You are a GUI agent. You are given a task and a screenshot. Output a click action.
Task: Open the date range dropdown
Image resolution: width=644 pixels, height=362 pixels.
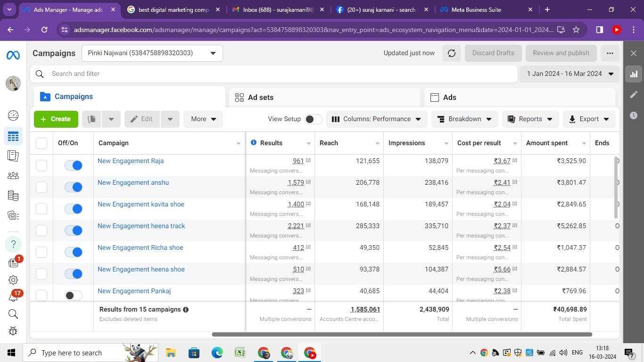coord(570,74)
